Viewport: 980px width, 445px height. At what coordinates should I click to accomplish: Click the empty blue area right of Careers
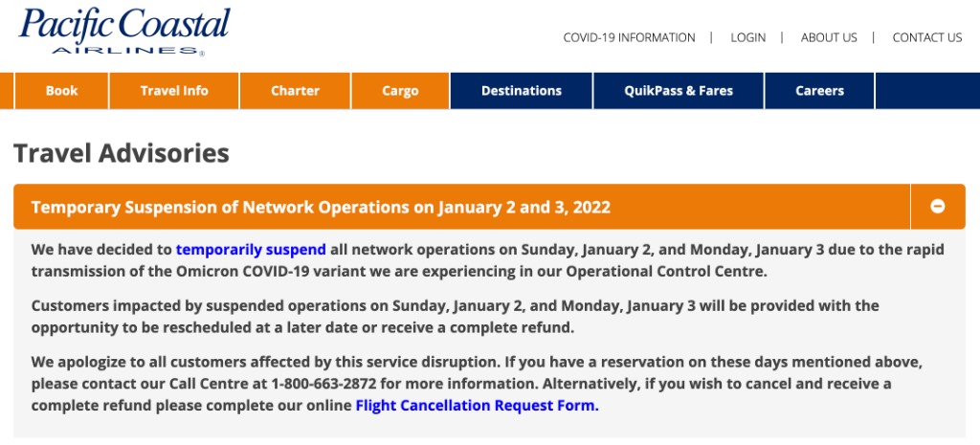tap(926, 91)
